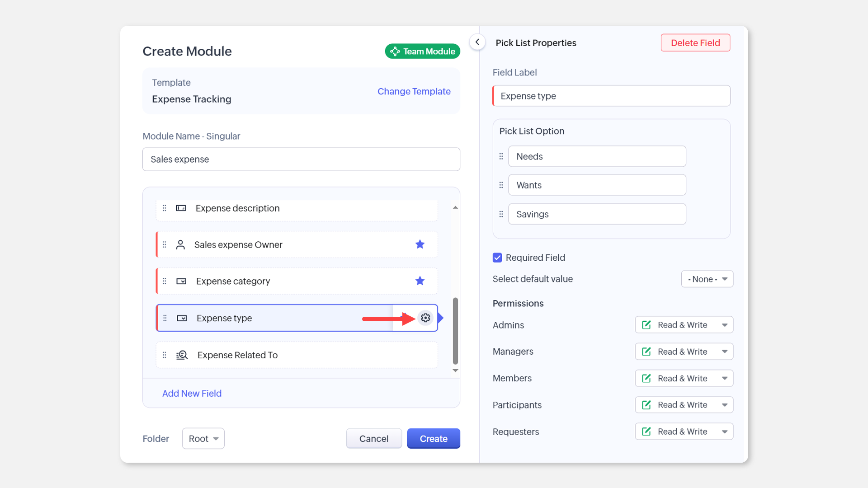
Task: Click the star icon on Expense category
Action: [420, 281]
